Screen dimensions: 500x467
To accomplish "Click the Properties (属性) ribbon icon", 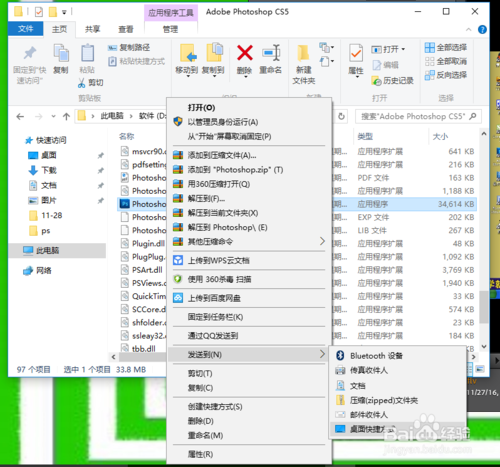I will tap(356, 53).
